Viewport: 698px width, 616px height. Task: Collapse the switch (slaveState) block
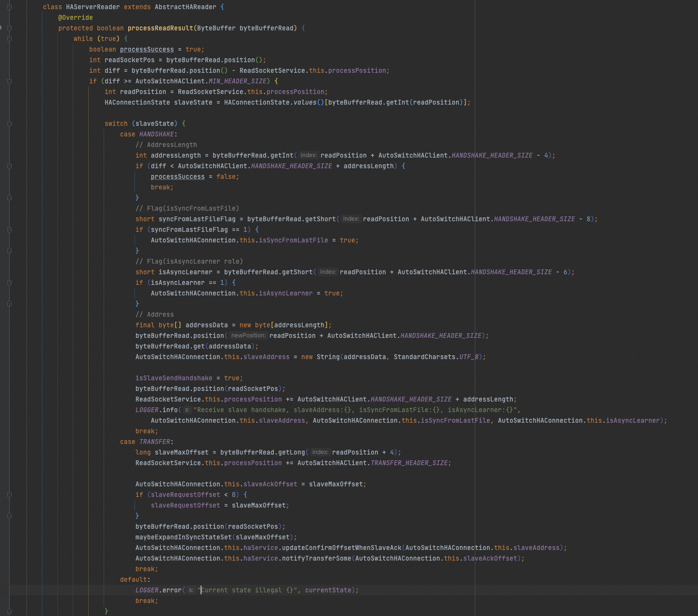coord(9,124)
